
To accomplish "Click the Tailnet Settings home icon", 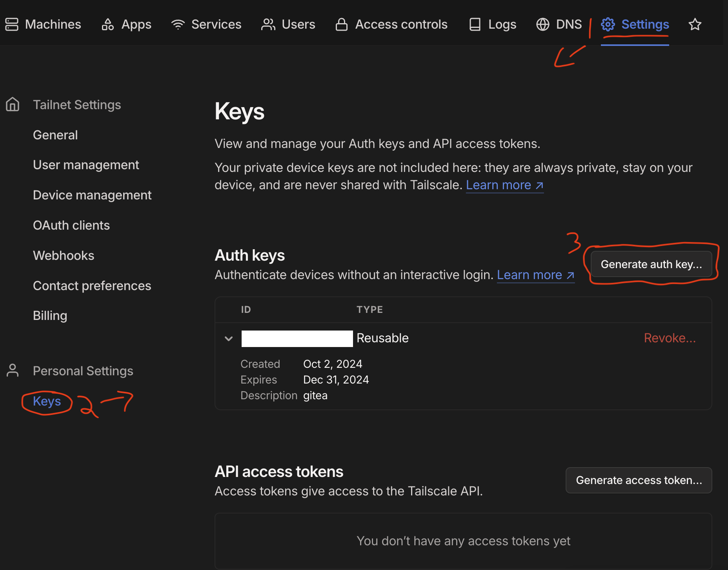I will pos(13,104).
